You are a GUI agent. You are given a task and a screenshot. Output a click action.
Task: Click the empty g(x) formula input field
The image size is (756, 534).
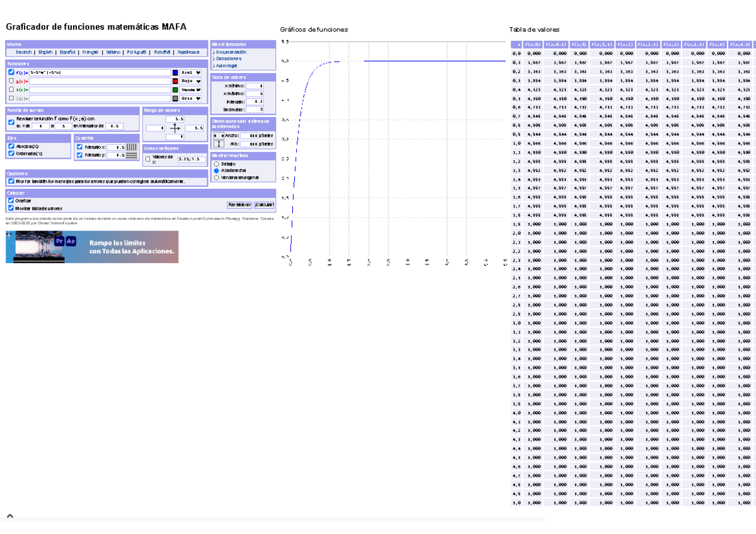(x=100, y=81)
